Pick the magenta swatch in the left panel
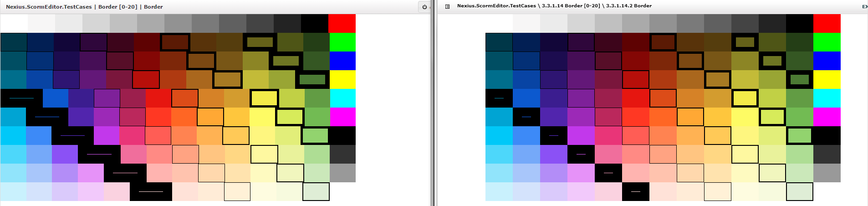This screenshot has width=868, height=206. pyautogui.click(x=342, y=117)
